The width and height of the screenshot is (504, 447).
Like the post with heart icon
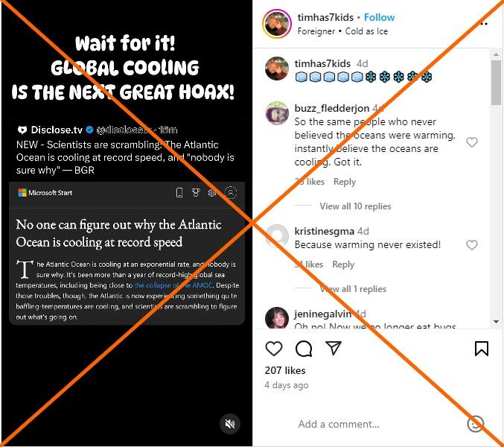[x=274, y=349]
